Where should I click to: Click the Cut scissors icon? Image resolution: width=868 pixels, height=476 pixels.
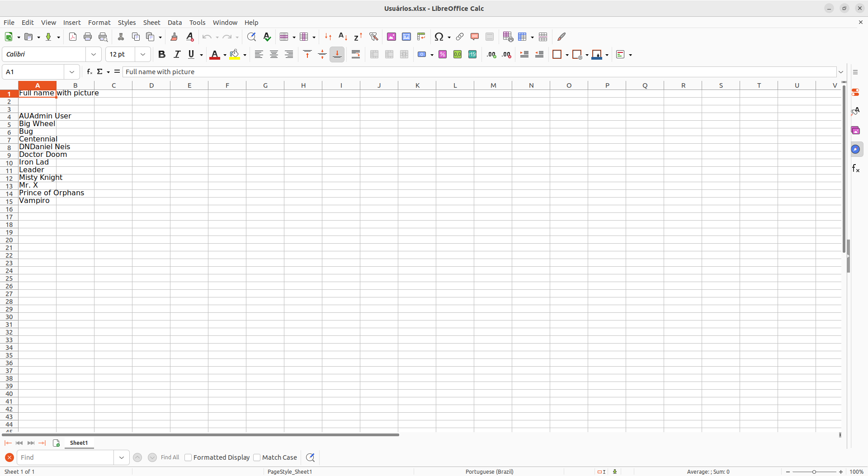tap(121, 37)
